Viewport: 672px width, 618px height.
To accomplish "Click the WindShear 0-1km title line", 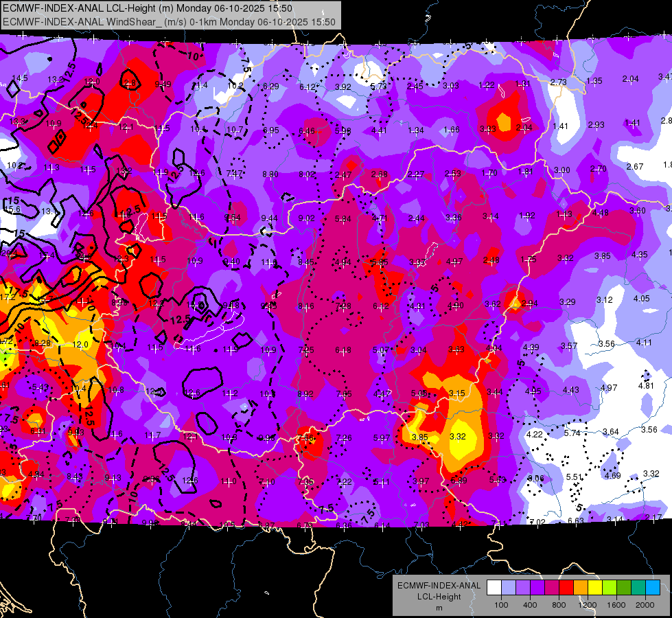I will coord(169,22).
